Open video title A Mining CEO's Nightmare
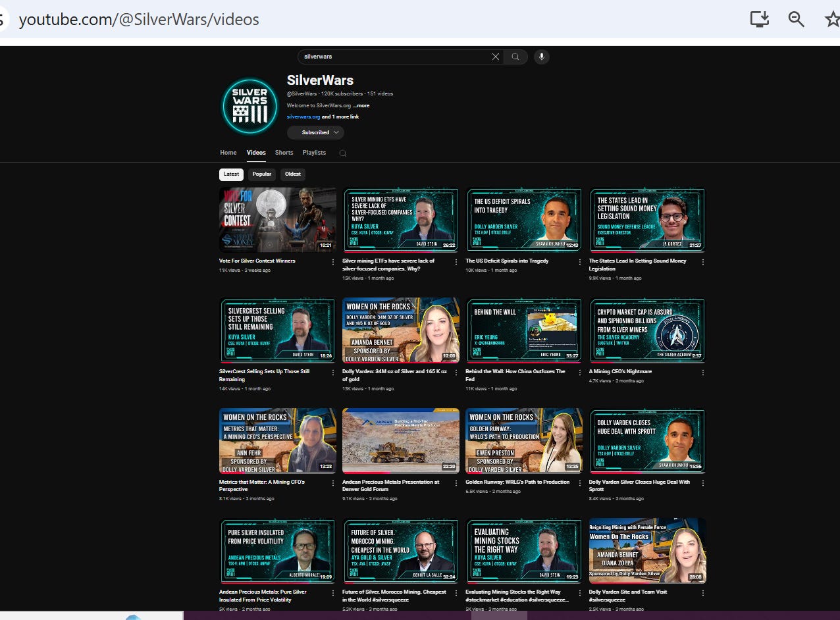 620,371
